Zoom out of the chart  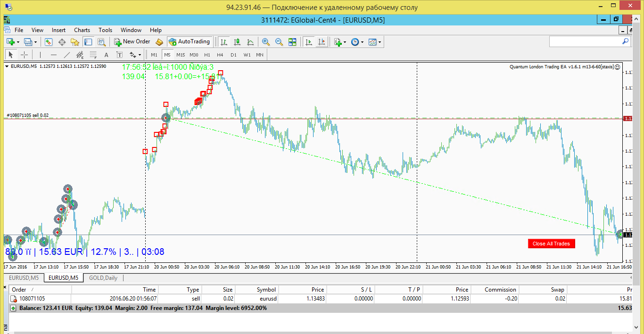(x=279, y=41)
